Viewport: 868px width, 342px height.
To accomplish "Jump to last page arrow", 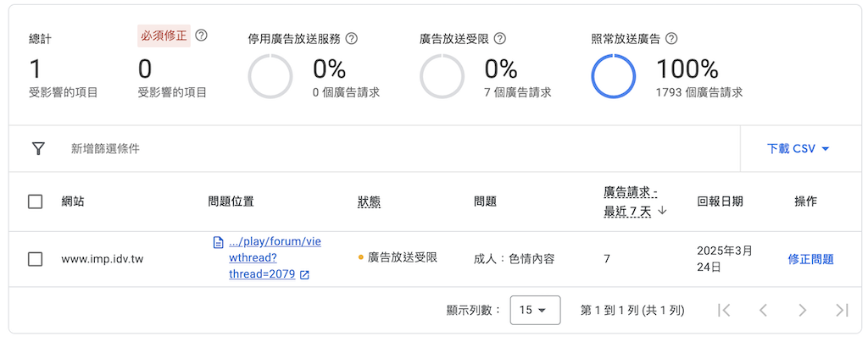I will coord(841,310).
